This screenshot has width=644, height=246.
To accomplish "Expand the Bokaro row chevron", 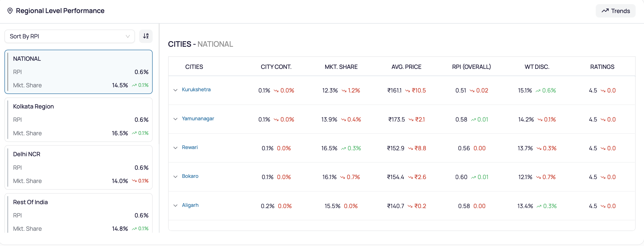I will [x=176, y=177].
